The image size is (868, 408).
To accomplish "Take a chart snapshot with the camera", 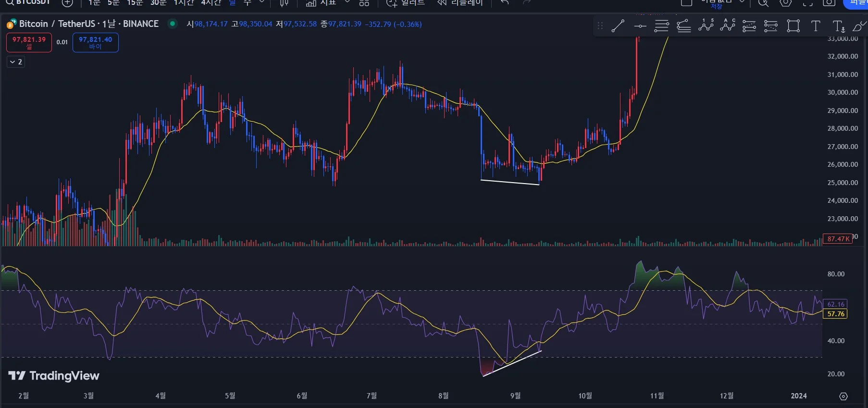I will (x=829, y=3).
